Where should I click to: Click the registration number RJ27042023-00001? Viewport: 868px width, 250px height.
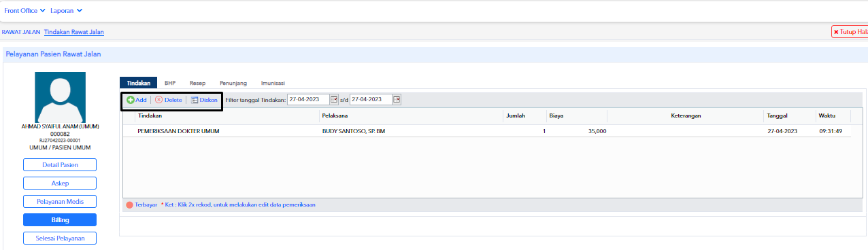60,141
